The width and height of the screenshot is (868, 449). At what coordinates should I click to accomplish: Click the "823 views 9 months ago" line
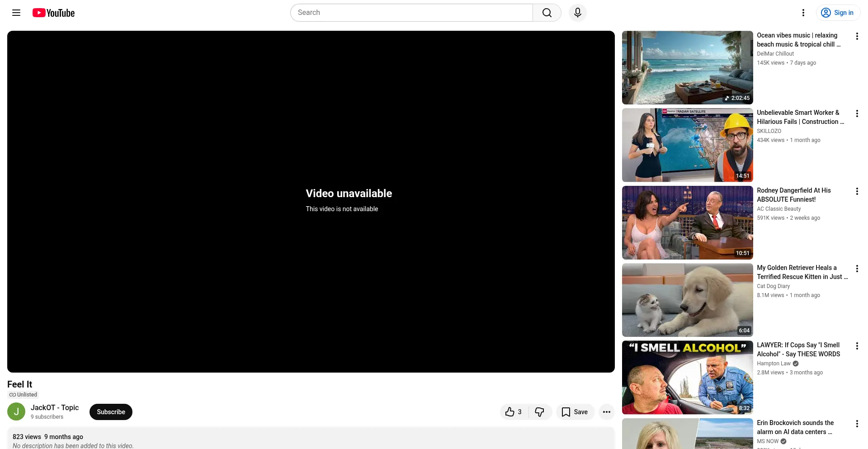pyautogui.click(x=48, y=437)
